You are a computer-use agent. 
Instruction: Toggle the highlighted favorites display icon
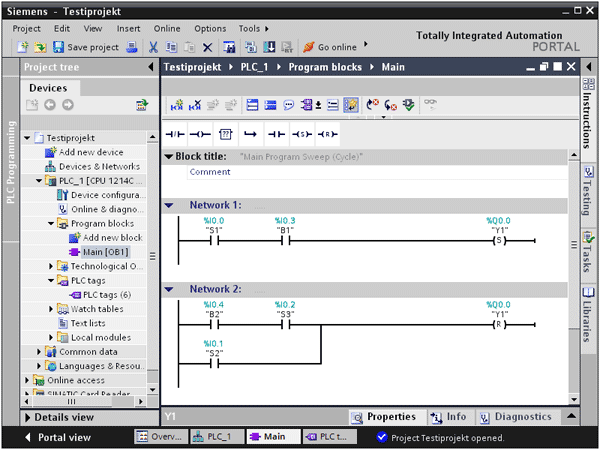pos(351,105)
